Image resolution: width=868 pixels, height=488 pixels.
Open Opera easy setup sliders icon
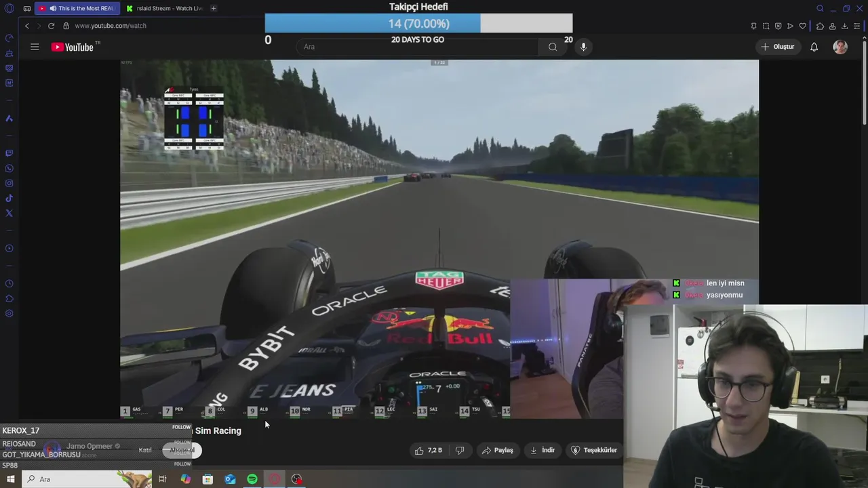click(x=857, y=26)
